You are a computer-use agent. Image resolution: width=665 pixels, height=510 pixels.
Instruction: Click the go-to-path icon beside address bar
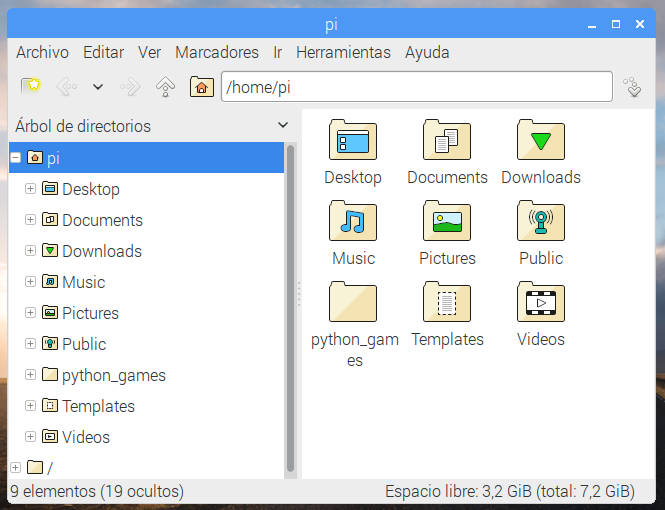(632, 87)
